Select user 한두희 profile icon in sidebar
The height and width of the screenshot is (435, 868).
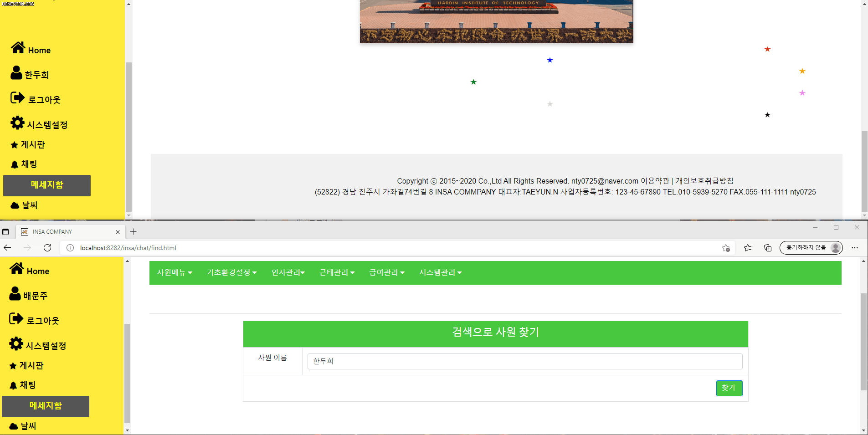tap(16, 73)
